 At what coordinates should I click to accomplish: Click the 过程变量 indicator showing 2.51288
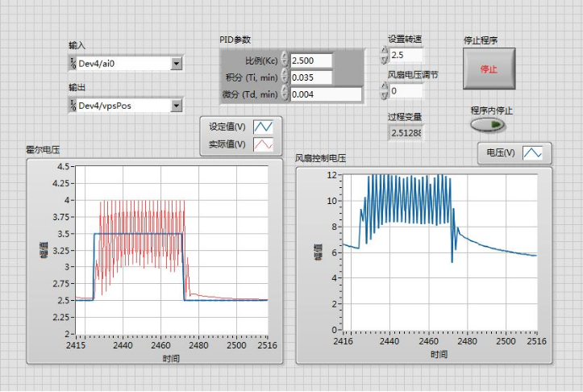[406, 131]
